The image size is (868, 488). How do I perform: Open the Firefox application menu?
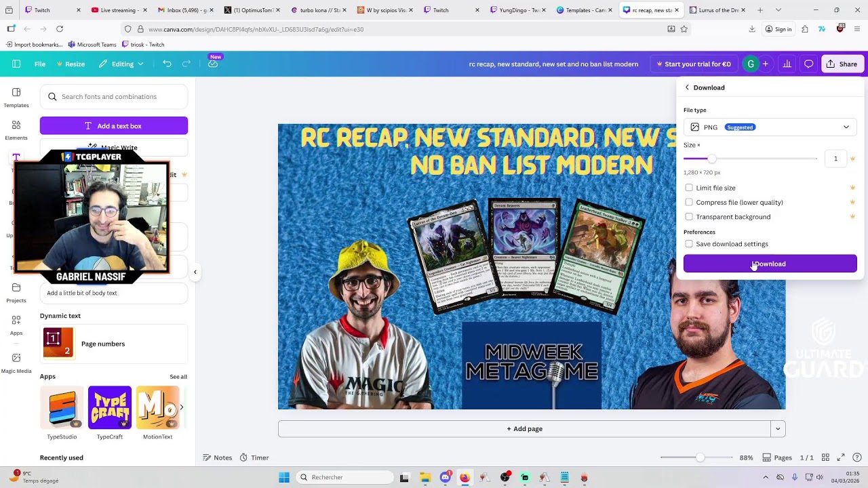click(857, 29)
